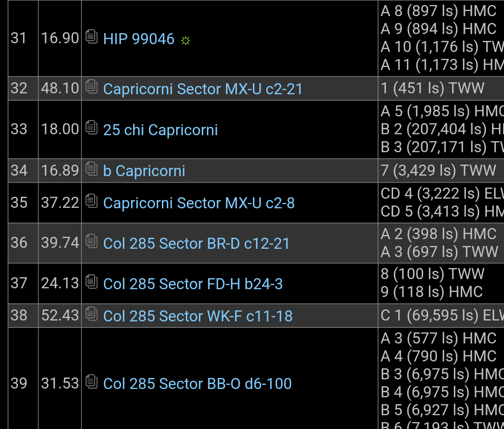504x429 pixels.
Task: Open 25 chi Capricorni link
Action: pyautogui.click(x=160, y=130)
